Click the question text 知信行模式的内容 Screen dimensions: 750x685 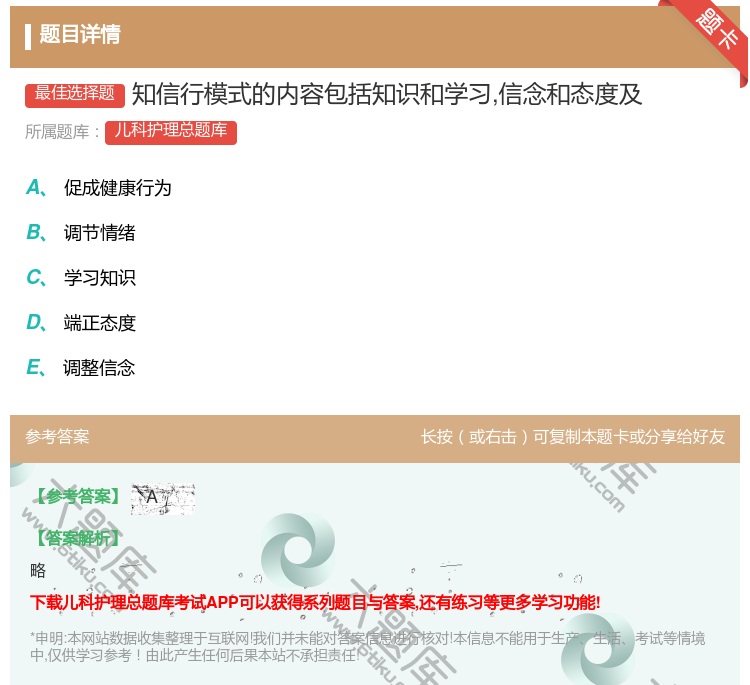386,95
